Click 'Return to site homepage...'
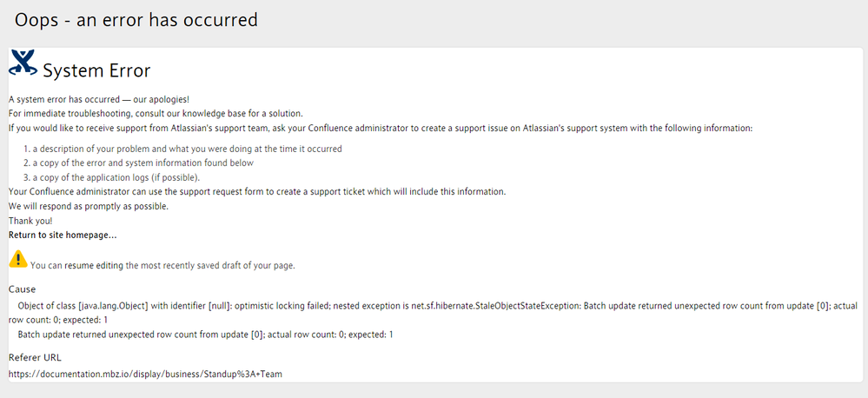The height and width of the screenshot is (398, 868). (63, 235)
